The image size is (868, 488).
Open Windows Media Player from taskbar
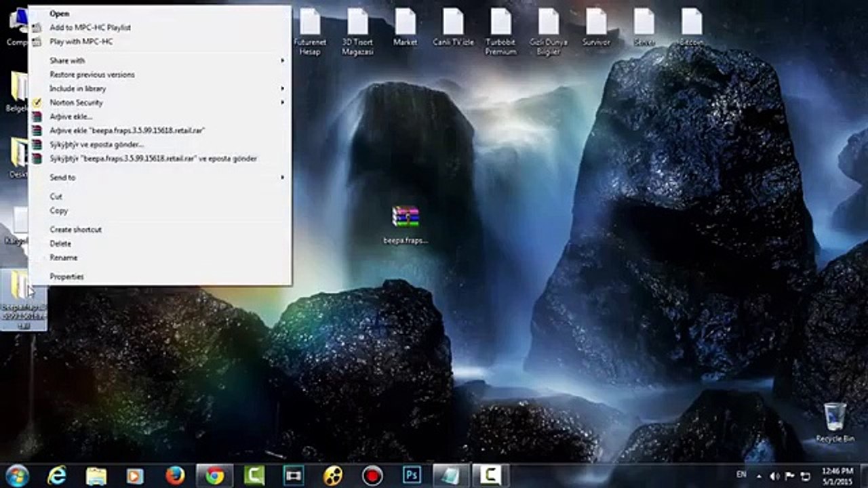tap(136, 476)
